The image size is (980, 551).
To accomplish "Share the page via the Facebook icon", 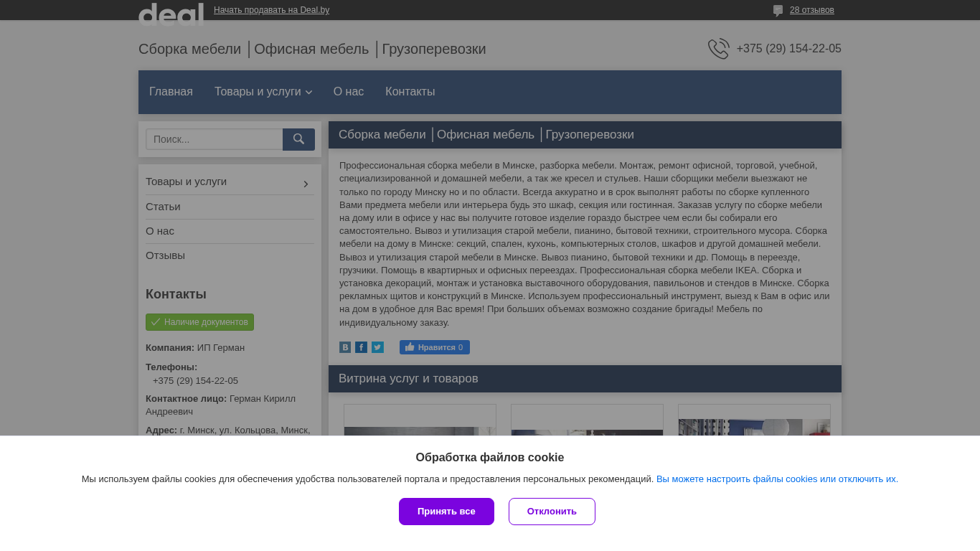I will pos(361,347).
